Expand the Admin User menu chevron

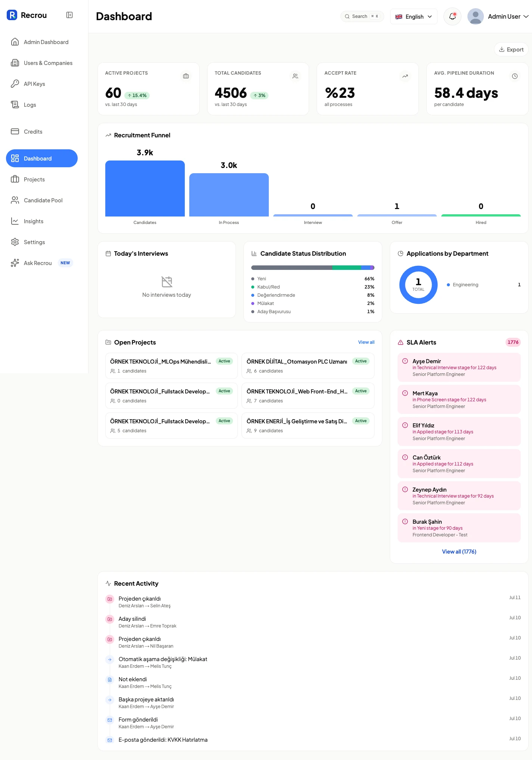click(526, 16)
